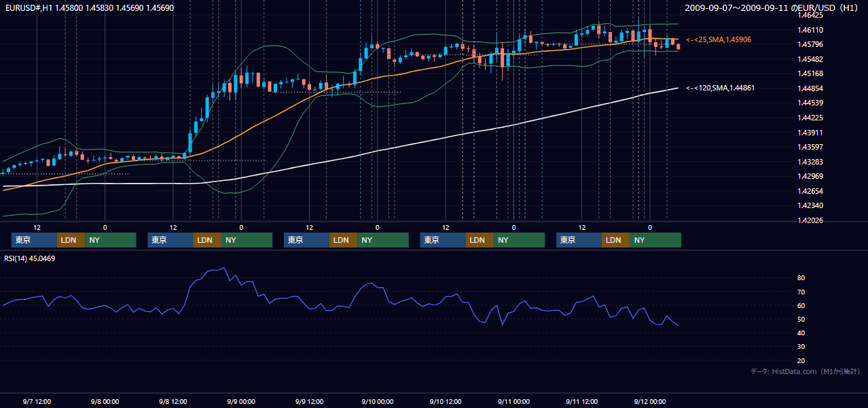This screenshot has width=868, height=408.
Task: Click the 9/8 12:00 time axis label
Action: [x=173, y=401]
